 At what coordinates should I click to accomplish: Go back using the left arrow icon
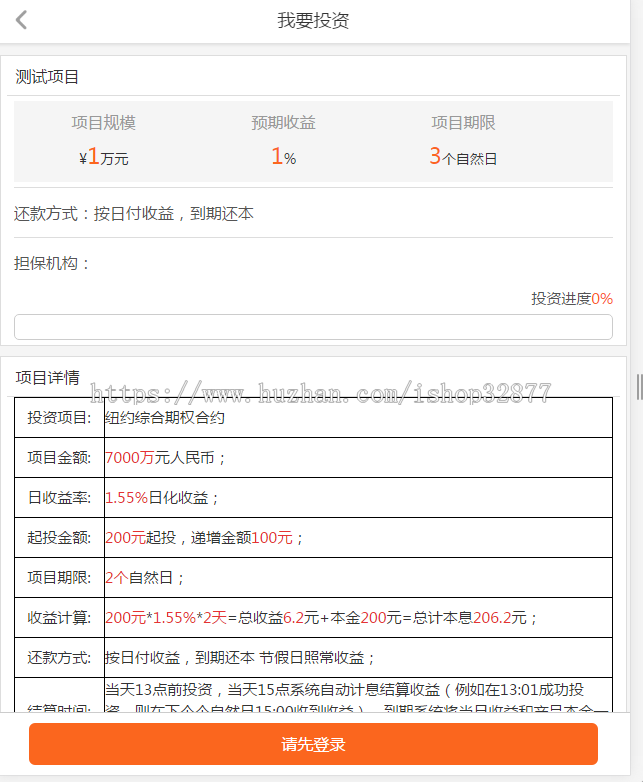[x=21, y=20]
